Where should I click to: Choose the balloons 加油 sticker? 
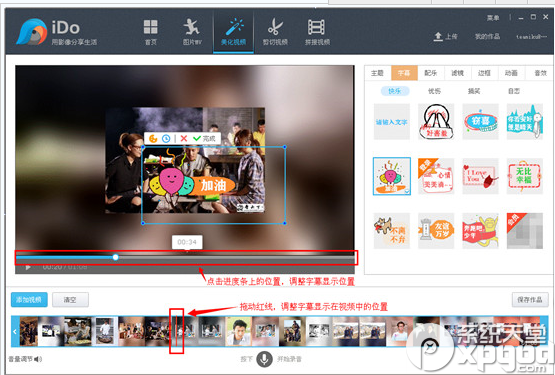392,176
